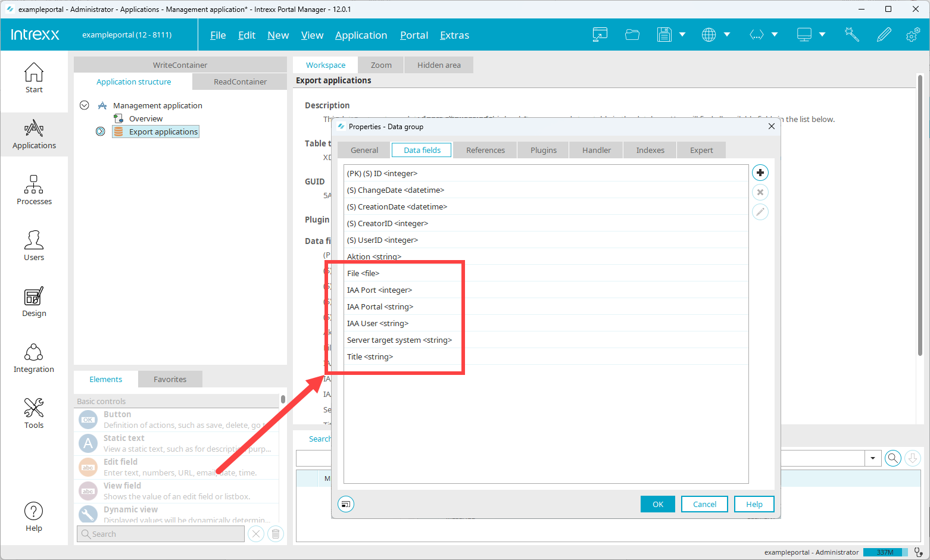Click the icon at dialog's bottom-left corner

click(x=346, y=504)
